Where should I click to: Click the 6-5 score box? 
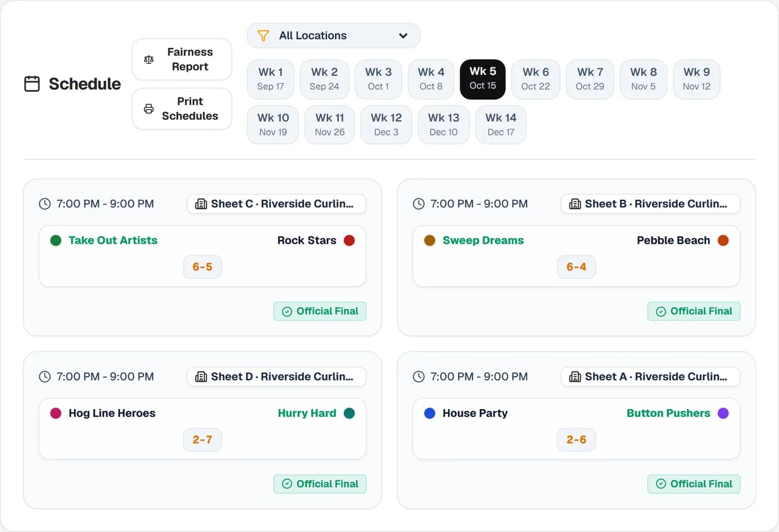coord(203,267)
